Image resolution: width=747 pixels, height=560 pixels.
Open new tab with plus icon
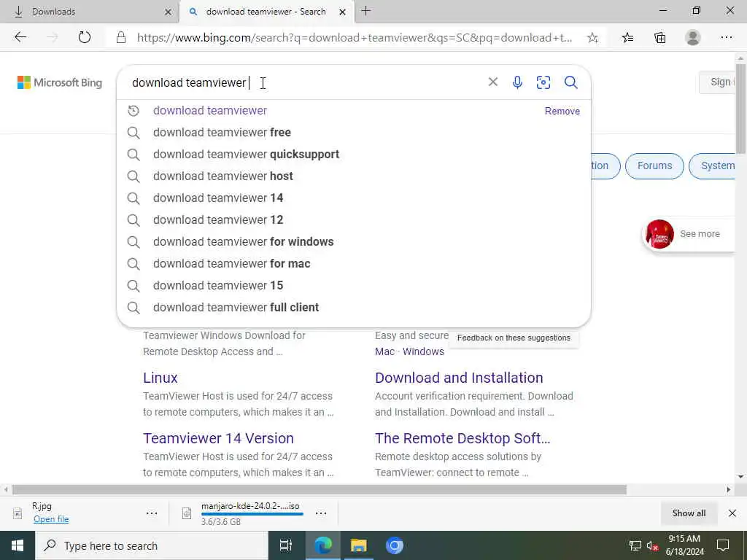[365, 10]
